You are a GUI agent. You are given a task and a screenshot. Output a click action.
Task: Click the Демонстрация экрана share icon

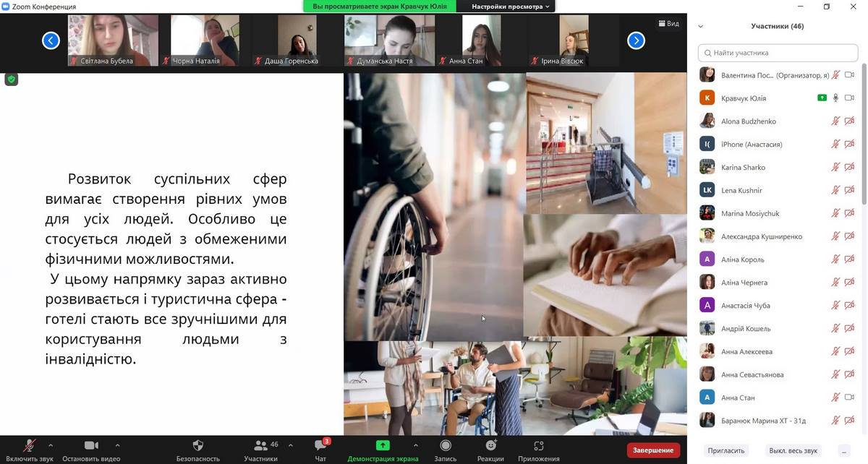point(383,445)
